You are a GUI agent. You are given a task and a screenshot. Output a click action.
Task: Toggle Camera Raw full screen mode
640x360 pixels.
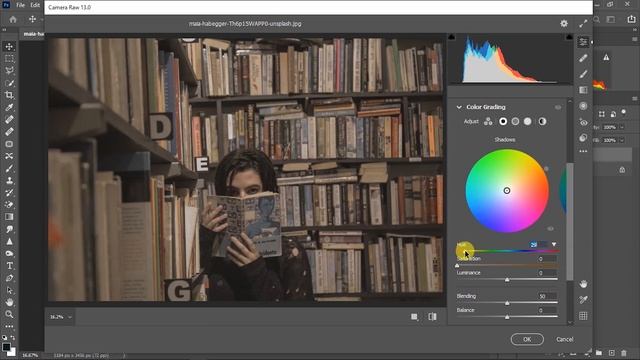[x=583, y=24]
